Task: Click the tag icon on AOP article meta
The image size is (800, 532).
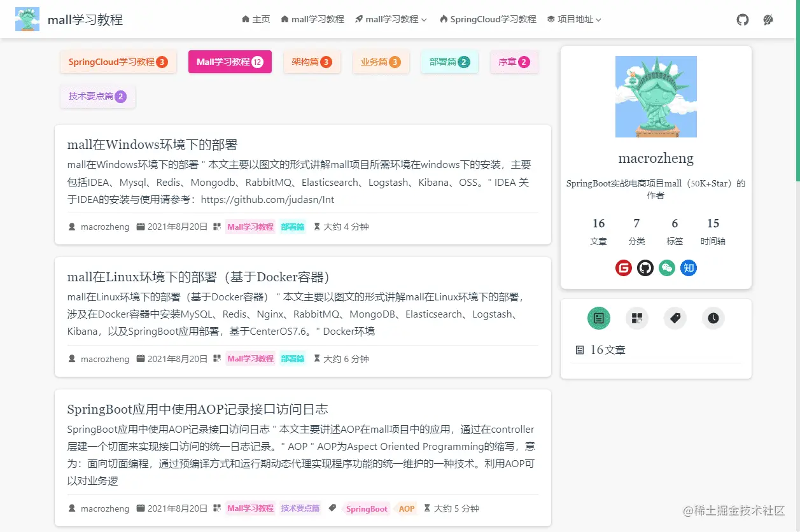Action: 332,508
